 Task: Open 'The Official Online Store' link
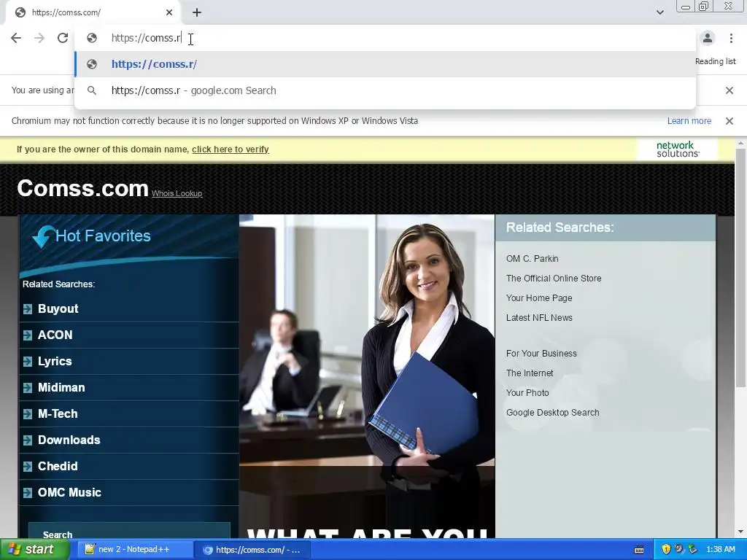point(554,278)
